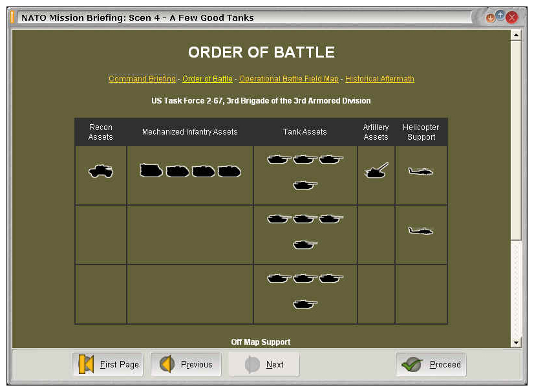Click the Tank Assets column header
Image resolution: width=534 pixels, height=392 pixels.
pyautogui.click(x=304, y=132)
